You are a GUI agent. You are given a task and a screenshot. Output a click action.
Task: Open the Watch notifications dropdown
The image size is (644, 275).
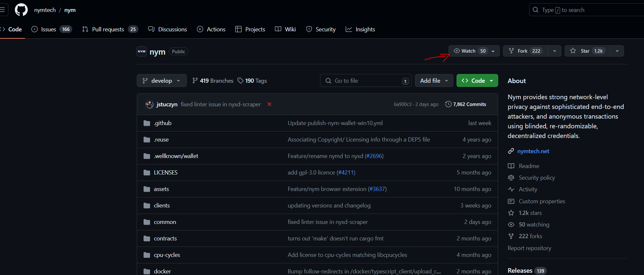tap(474, 51)
